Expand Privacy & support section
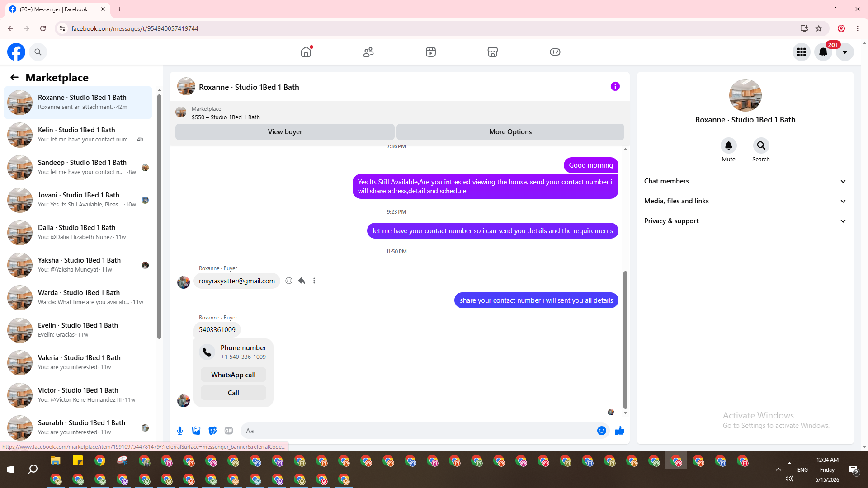The height and width of the screenshot is (488, 868). click(745, 221)
